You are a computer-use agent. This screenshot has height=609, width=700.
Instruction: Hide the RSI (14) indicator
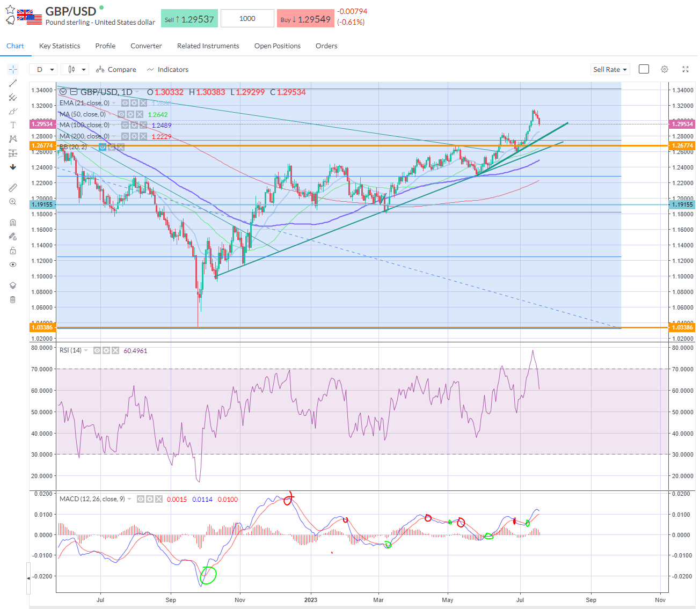pos(97,350)
